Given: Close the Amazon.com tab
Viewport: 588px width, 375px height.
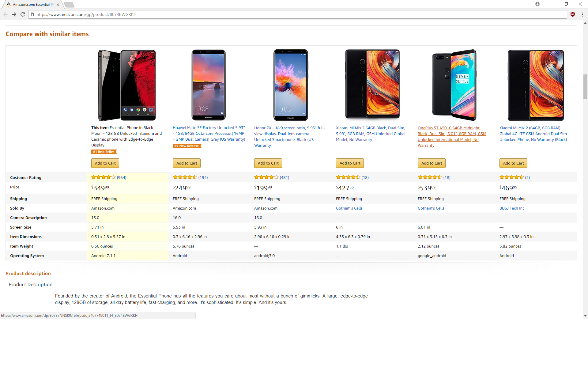Looking at the screenshot, I should 58,5.
